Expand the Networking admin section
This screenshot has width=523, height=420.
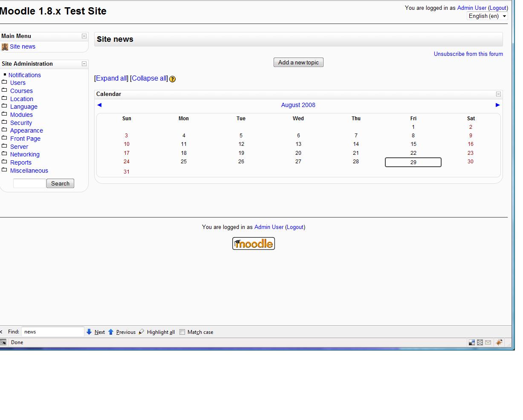click(x=25, y=154)
